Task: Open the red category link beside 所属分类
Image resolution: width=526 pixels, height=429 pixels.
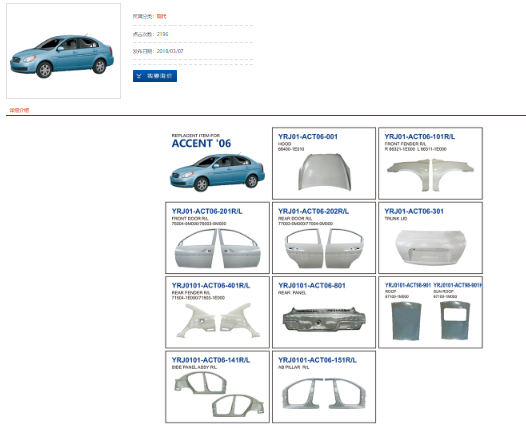Action: point(161,16)
